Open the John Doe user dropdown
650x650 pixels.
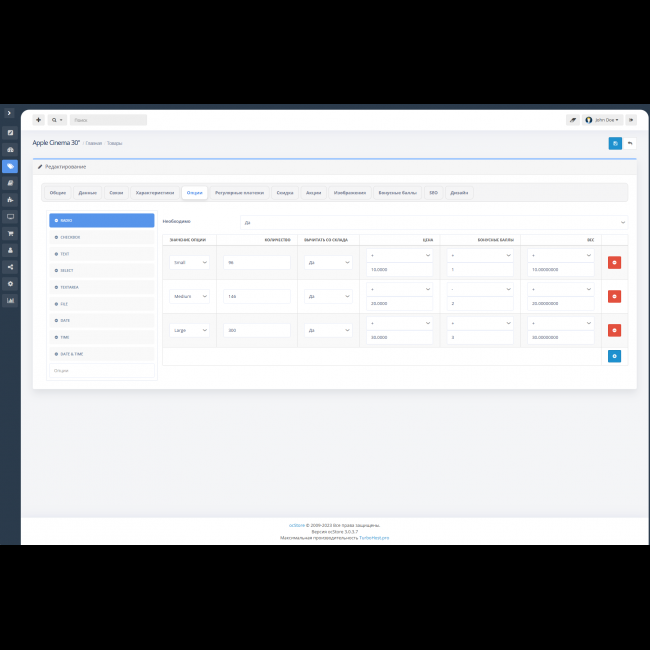coord(603,120)
